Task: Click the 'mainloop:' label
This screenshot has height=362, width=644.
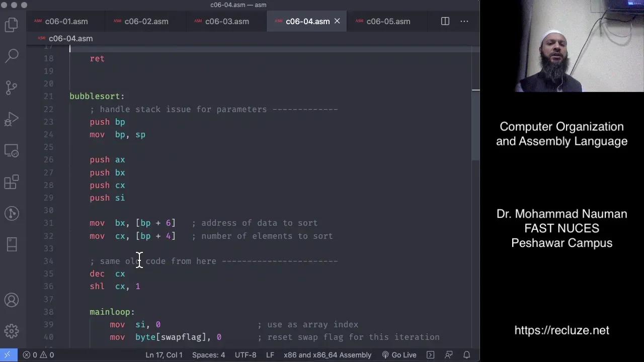Action: pos(112,312)
